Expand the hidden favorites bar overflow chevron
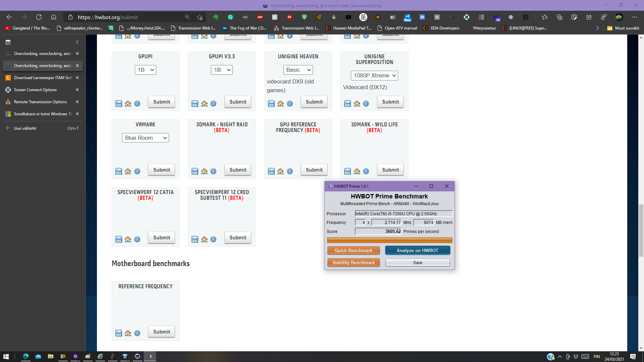 tap(597, 28)
